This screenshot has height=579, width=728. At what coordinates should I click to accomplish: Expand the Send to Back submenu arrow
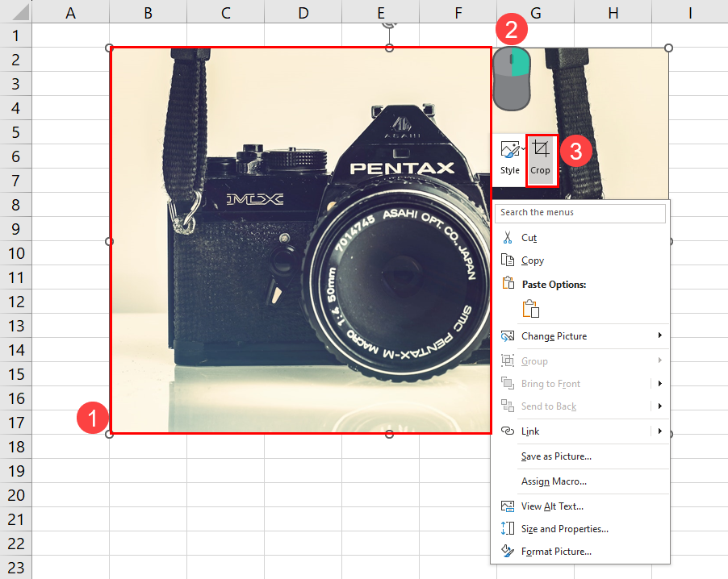click(x=659, y=406)
